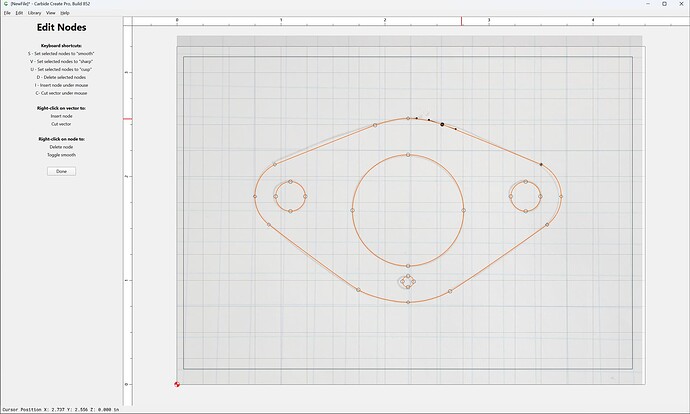Select the bottom apex node of outer outline
Viewport: 690px width, 414px height.
point(408,302)
